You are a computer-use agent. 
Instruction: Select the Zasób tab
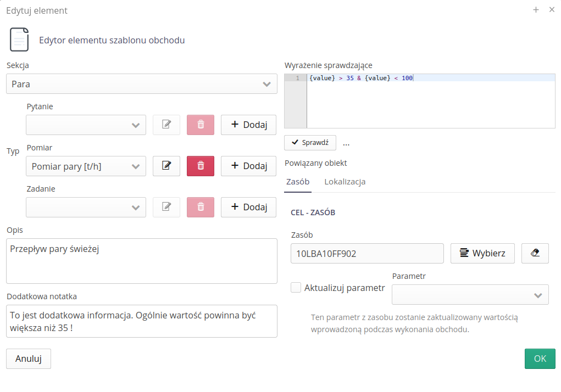298,182
